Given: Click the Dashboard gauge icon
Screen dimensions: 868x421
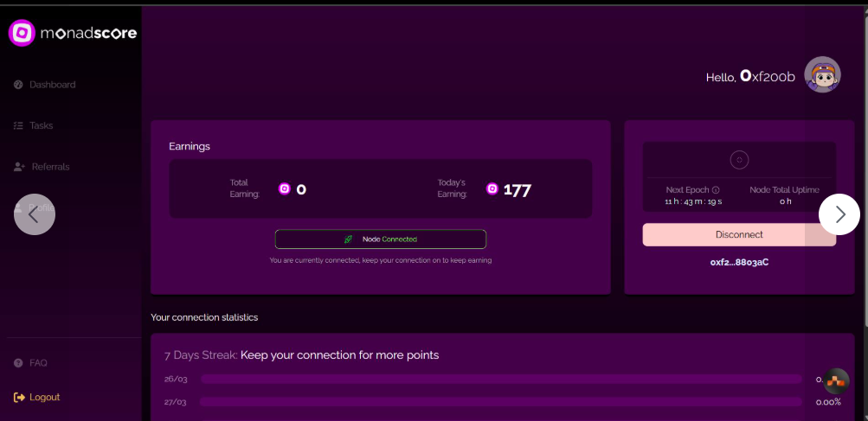Looking at the screenshot, I should click(18, 85).
